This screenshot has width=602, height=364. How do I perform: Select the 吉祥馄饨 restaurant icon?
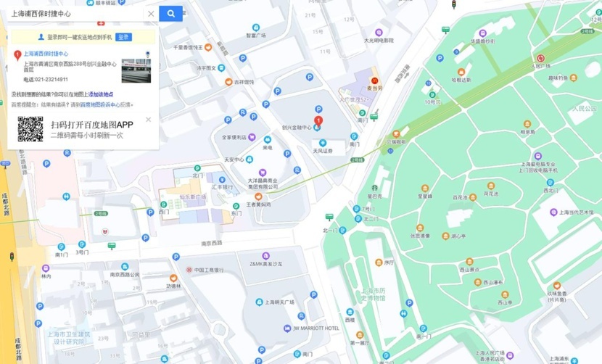228,82
